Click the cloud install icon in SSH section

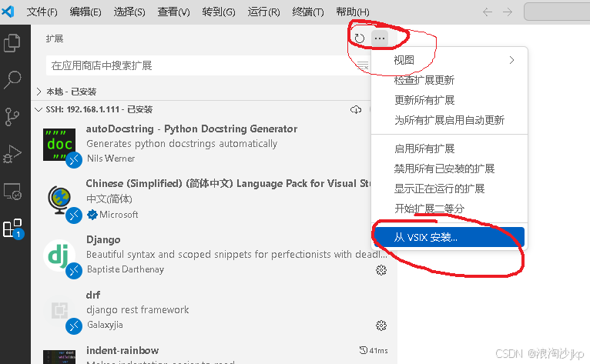click(x=356, y=109)
